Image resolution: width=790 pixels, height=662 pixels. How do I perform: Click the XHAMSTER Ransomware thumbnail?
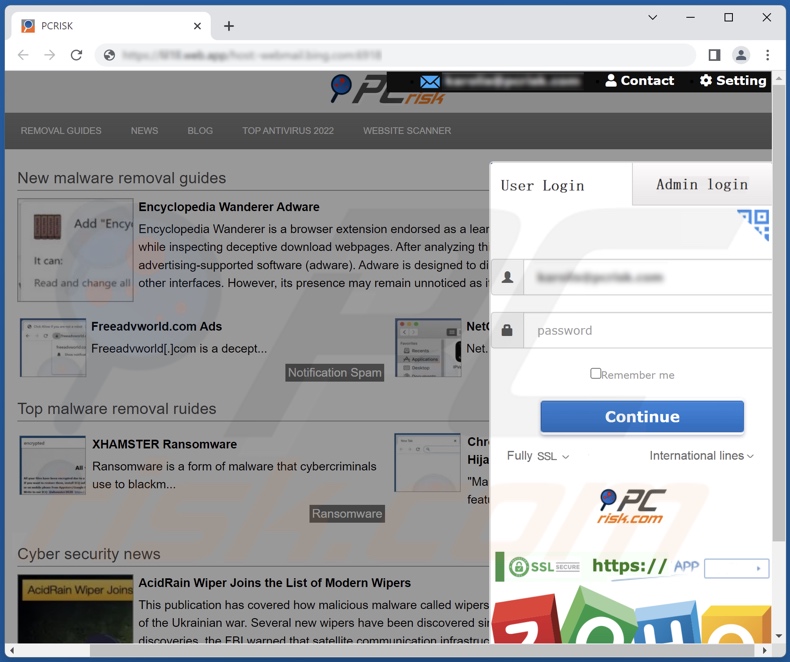(53, 465)
